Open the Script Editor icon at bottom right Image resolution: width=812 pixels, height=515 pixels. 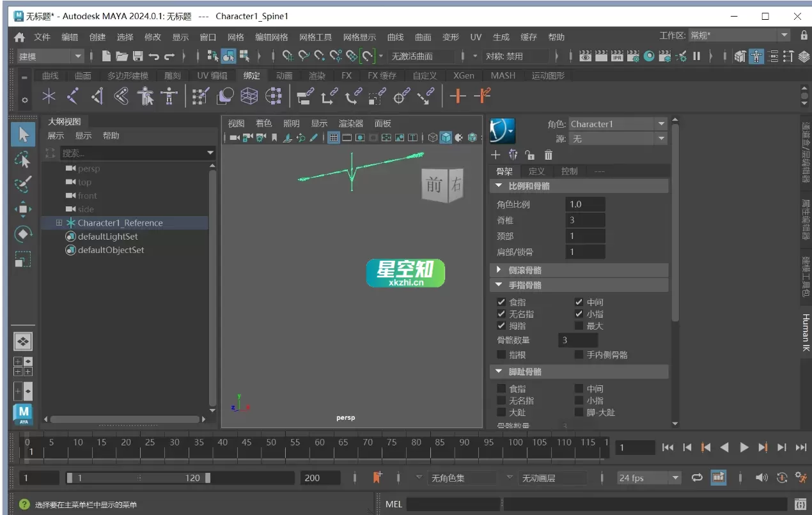pyautogui.click(x=800, y=504)
